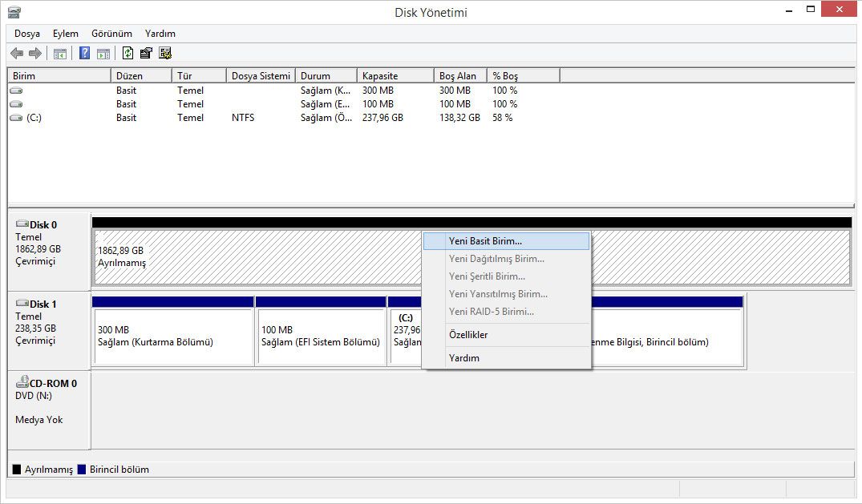
Task: Click the Back arrow toolbar icon
Action: point(17,54)
